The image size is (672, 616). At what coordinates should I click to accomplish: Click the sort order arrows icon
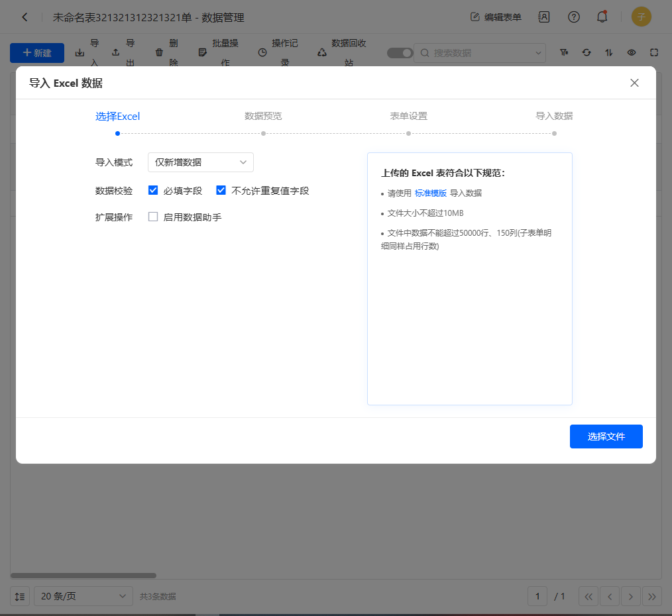pos(609,52)
